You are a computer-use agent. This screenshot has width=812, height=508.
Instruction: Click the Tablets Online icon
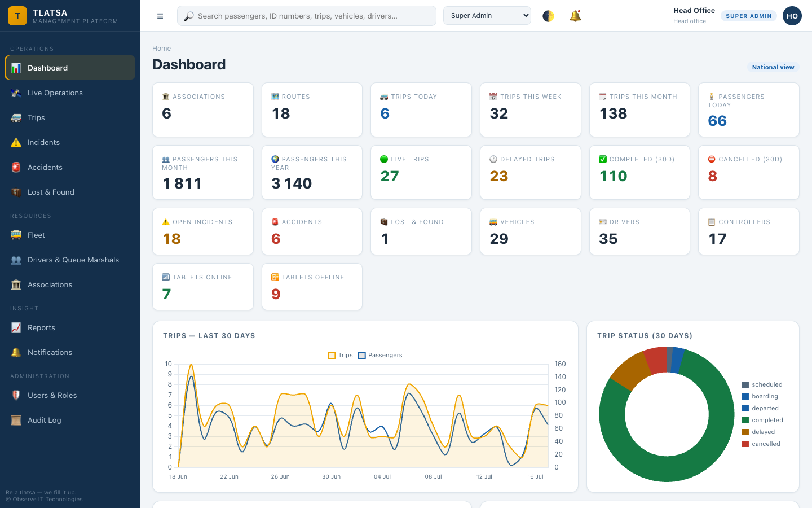coord(166,277)
